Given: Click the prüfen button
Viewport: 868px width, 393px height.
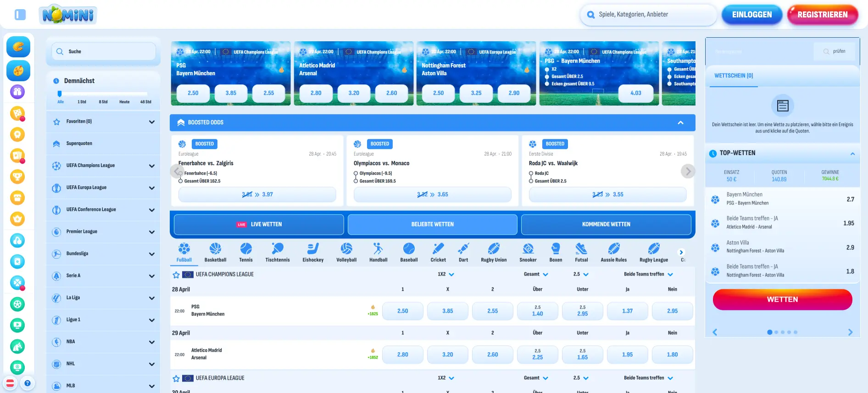Looking at the screenshot, I should pyautogui.click(x=835, y=51).
